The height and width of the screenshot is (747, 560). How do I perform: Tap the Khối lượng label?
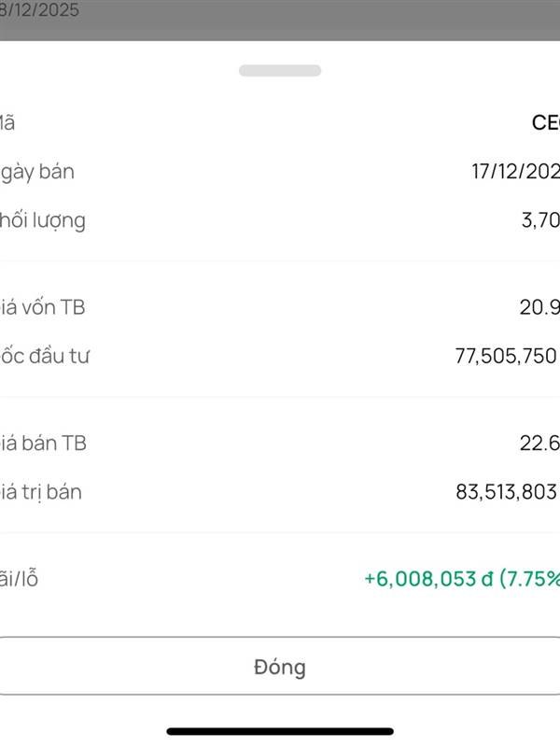pos(43,220)
